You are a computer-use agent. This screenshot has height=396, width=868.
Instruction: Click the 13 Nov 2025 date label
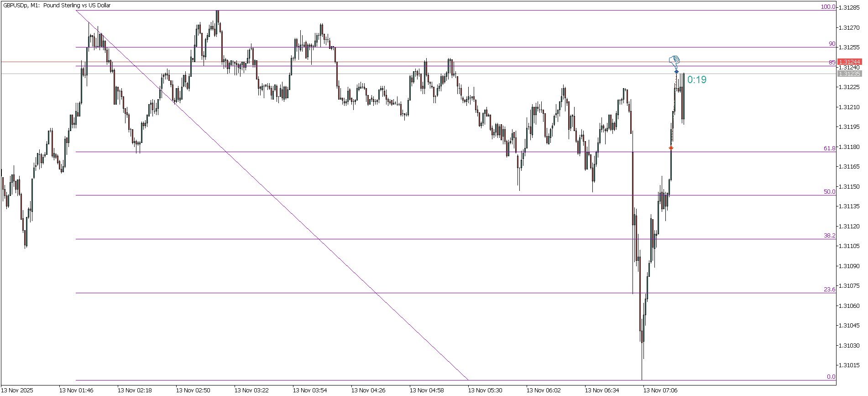pyautogui.click(x=17, y=390)
